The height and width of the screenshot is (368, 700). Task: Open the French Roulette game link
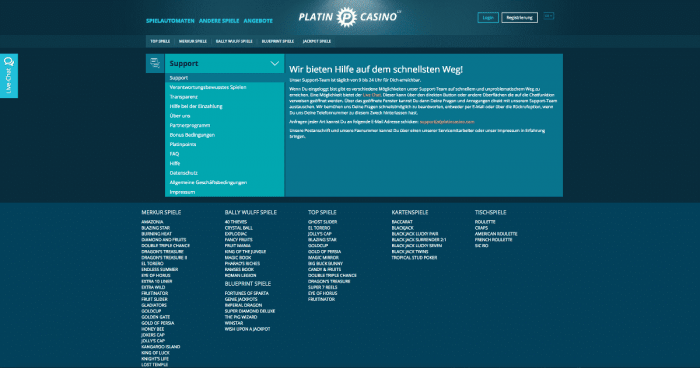pos(493,240)
